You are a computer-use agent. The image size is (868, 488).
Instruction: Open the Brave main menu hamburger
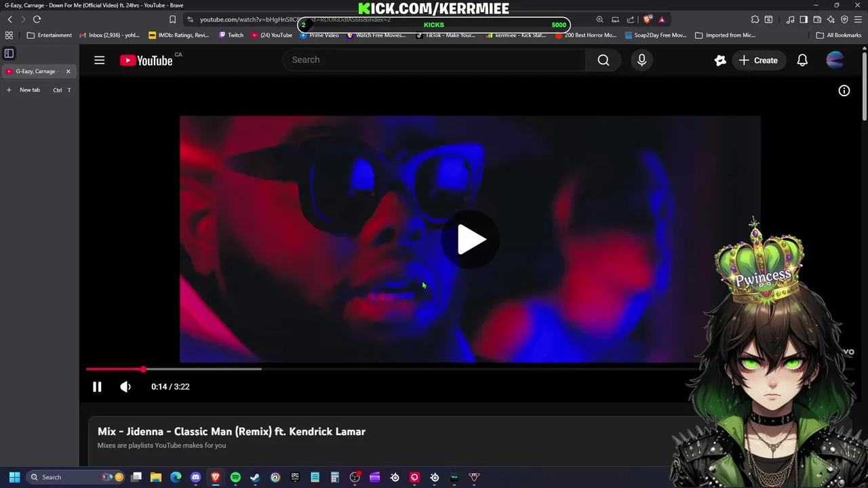[858, 20]
